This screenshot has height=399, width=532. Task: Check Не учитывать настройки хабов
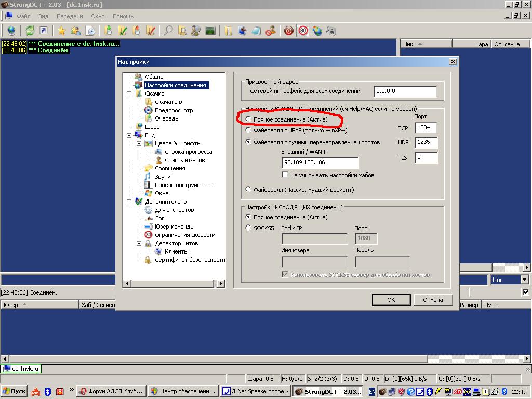[x=285, y=175]
